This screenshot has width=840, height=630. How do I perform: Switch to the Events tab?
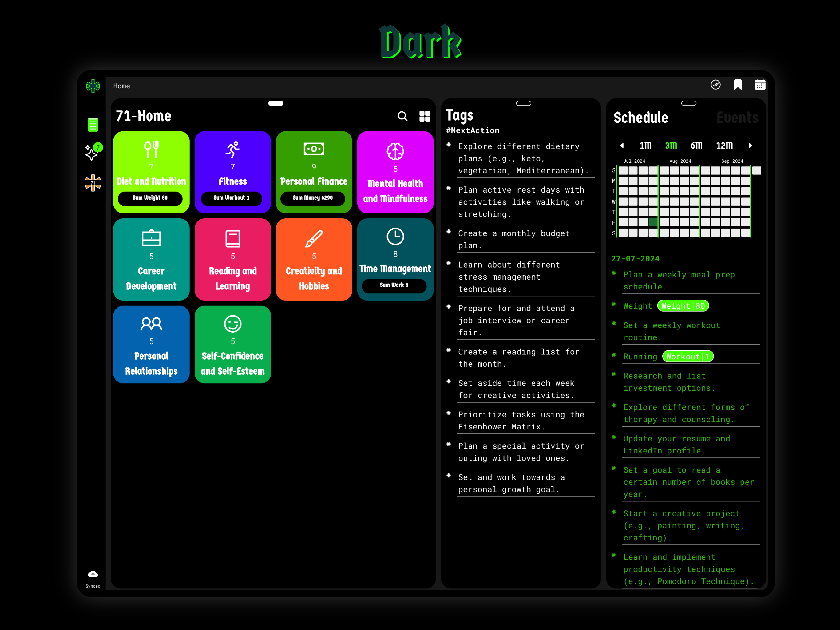coord(737,118)
